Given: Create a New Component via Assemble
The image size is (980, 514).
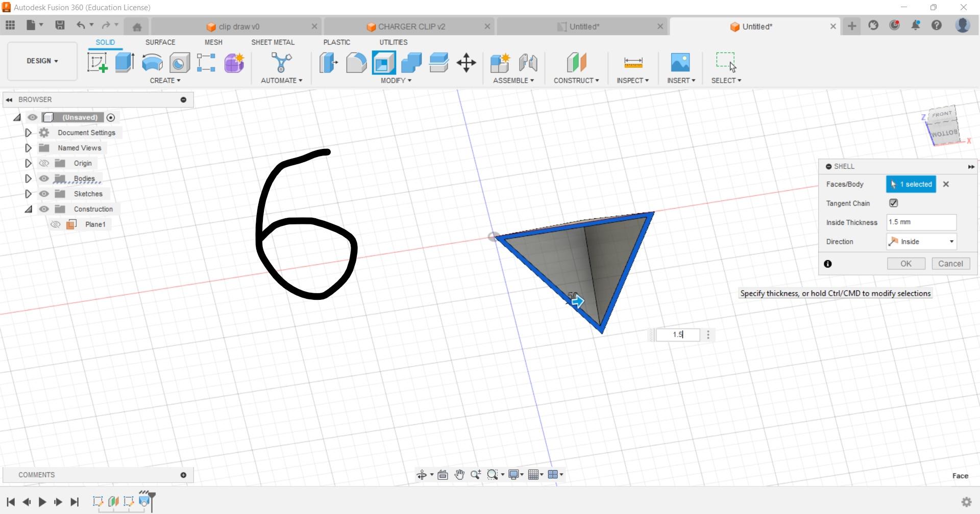Looking at the screenshot, I should 500,62.
